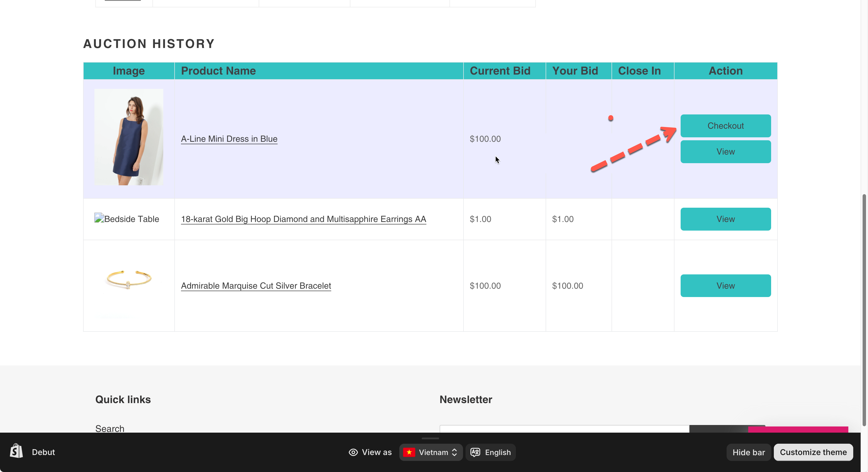This screenshot has height=472, width=868.
Task: Click the Vietnam flag icon
Action: pyautogui.click(x=409, y=452)
